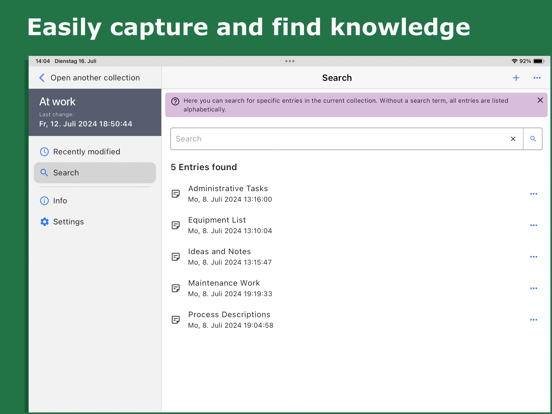552x414 pixels.
Task: Click the Recently modified clock icon
Action: click(x=44, y=152)
